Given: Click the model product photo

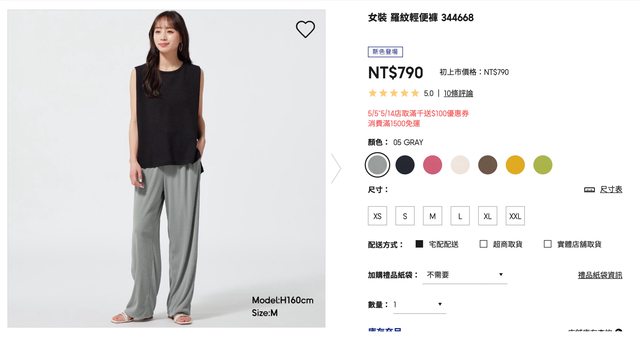Looking at the screenshot, I should [166, 169].
